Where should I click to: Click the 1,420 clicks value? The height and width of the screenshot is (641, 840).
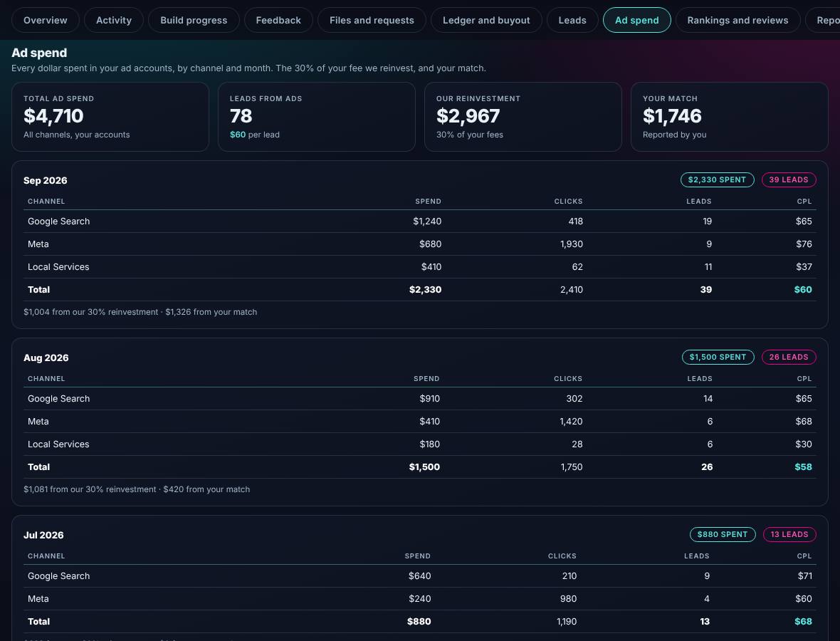(571, 422)
